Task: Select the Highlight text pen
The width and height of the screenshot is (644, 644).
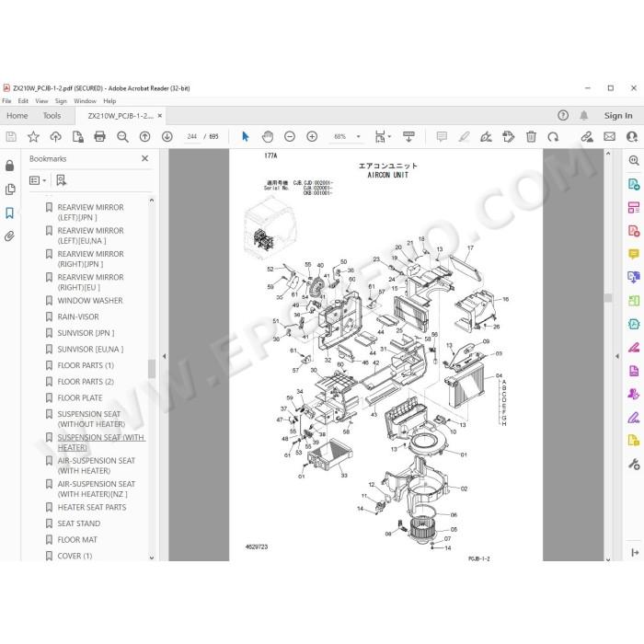Action: tap(464, 136)
